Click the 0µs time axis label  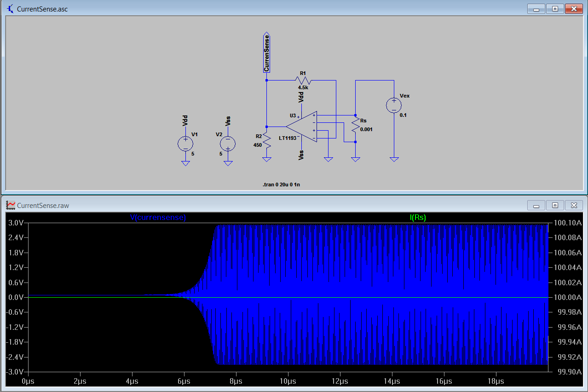tap(28, 381)
